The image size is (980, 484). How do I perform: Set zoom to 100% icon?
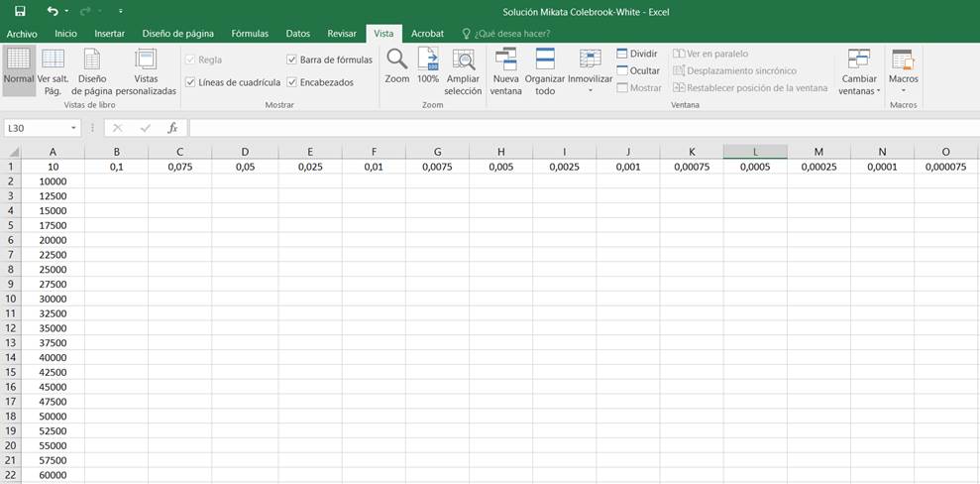(428, 60)
